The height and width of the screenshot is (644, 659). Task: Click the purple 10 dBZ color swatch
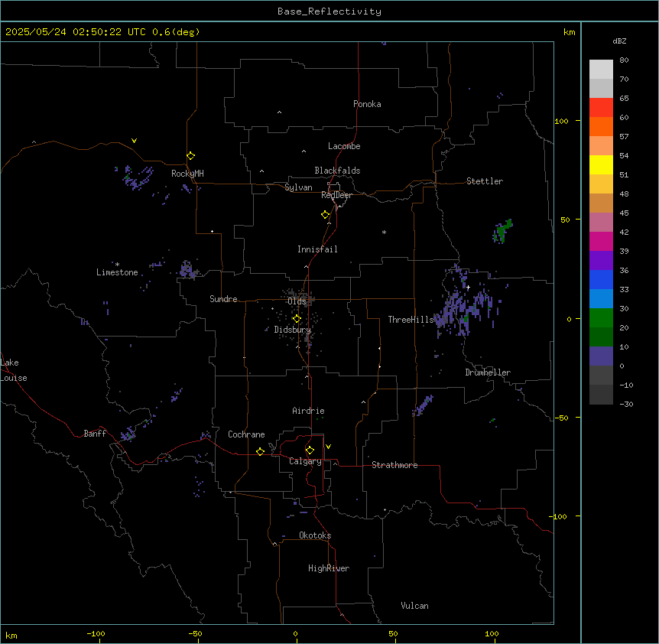click(x=601, y=356)
